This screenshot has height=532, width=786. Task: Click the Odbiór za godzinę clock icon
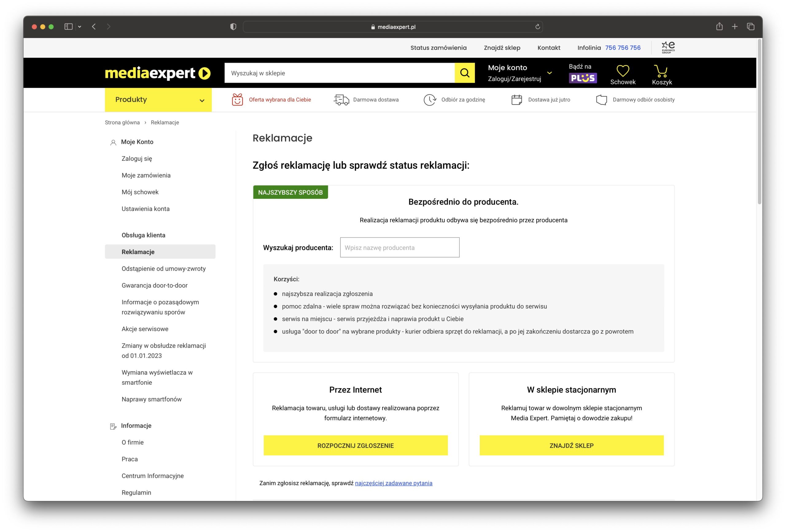(x=430, y=100)
